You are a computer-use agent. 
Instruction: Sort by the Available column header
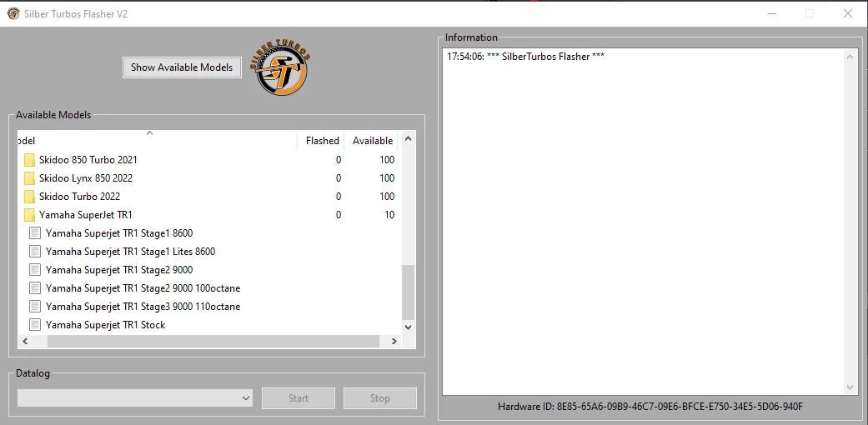pos(372,141)
